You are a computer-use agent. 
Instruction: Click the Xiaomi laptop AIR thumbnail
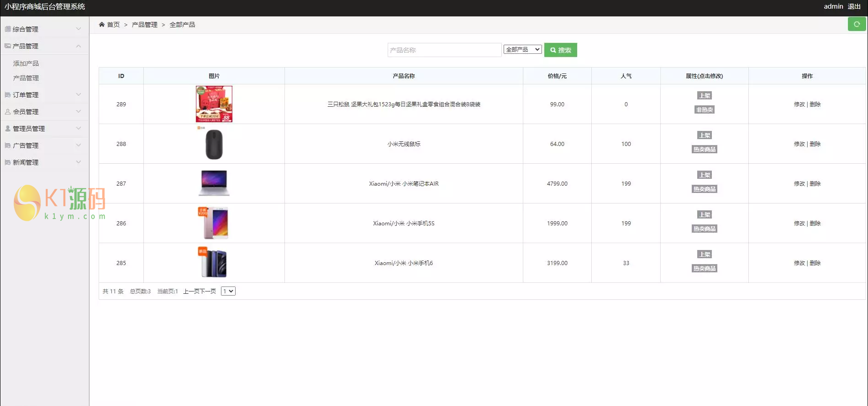click(214, 183)
